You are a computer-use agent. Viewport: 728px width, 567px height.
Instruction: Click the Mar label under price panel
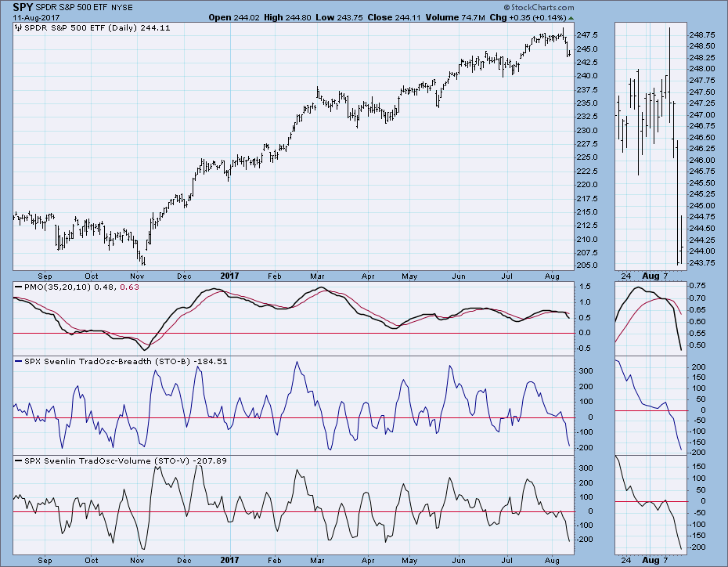tap(317, 276)
